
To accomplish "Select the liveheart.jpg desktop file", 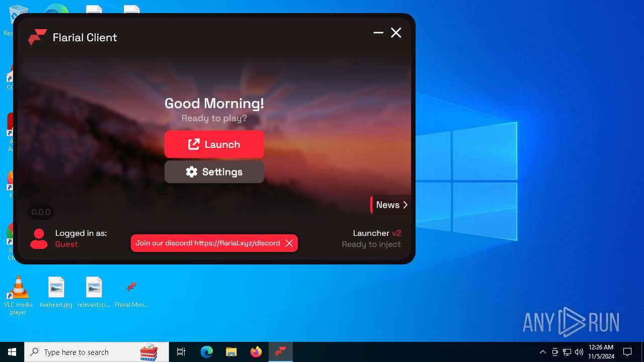I will [56, 293].
